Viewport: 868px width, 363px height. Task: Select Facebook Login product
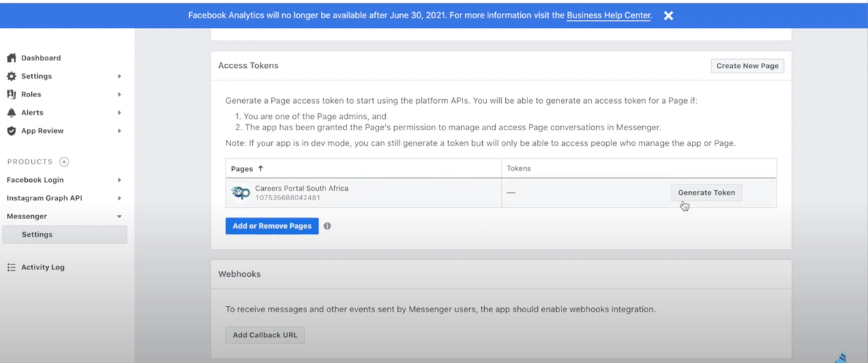tap(35, 180)
